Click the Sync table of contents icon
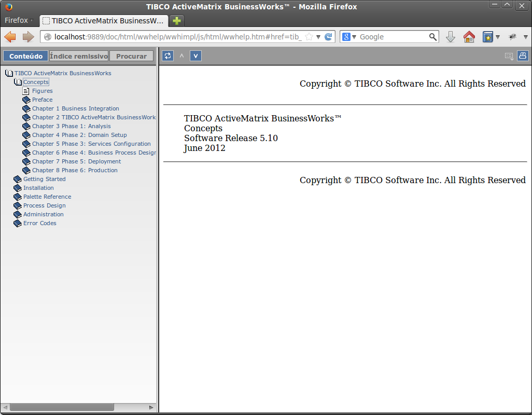The image size is (532, 415). click(167, 56)
